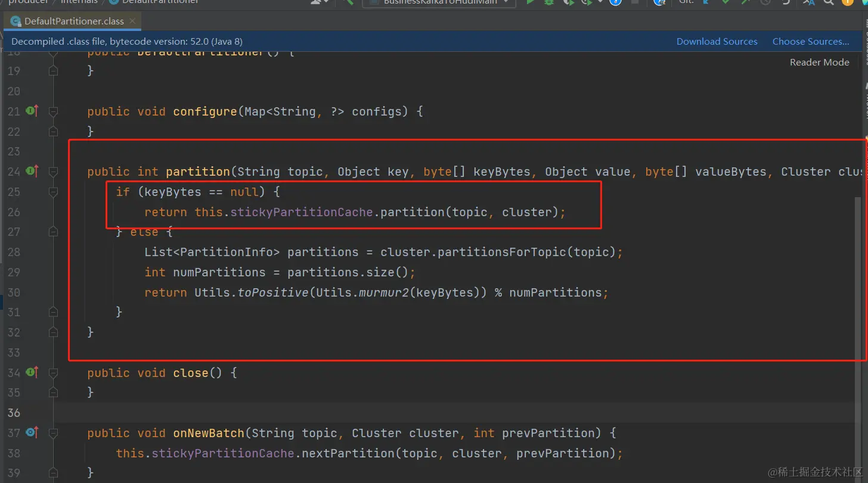The image size is (868, 483).
Task: Click line number 23 in the gutter
Action: (14, 151)
